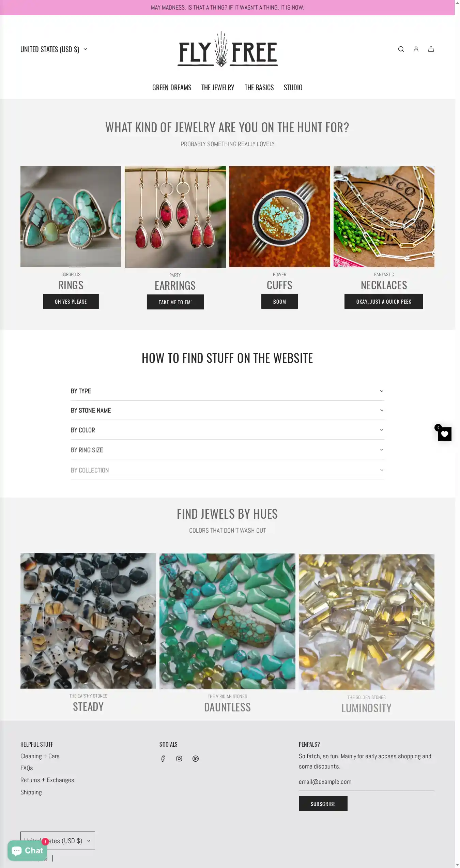460x868 pixels.
Task: Open the wishlist heart widget
Action: pos(444,434)
